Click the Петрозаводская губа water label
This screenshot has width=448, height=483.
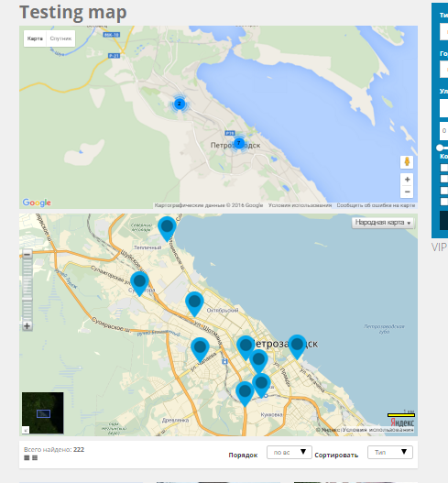tap(384, 329)
